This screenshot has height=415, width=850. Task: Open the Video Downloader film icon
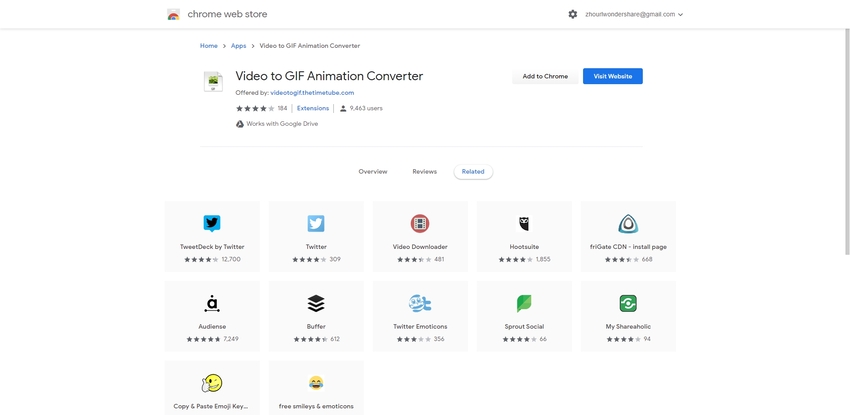pyautogui.click(x=420, y=223)
